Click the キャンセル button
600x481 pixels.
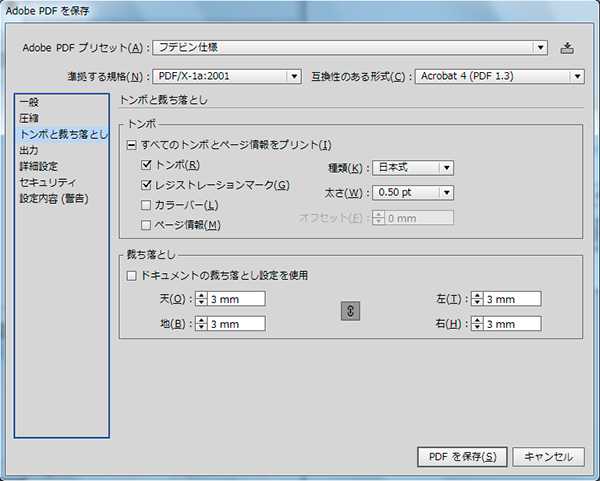548,457
